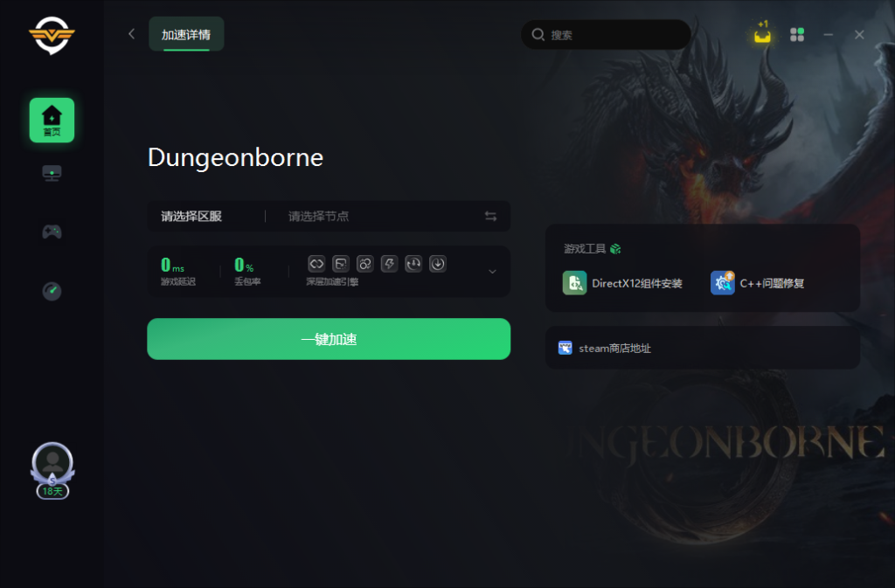Open the four-square apps grid icon
The width and height of the screenshot is (895, 588).
coord(797,35)
